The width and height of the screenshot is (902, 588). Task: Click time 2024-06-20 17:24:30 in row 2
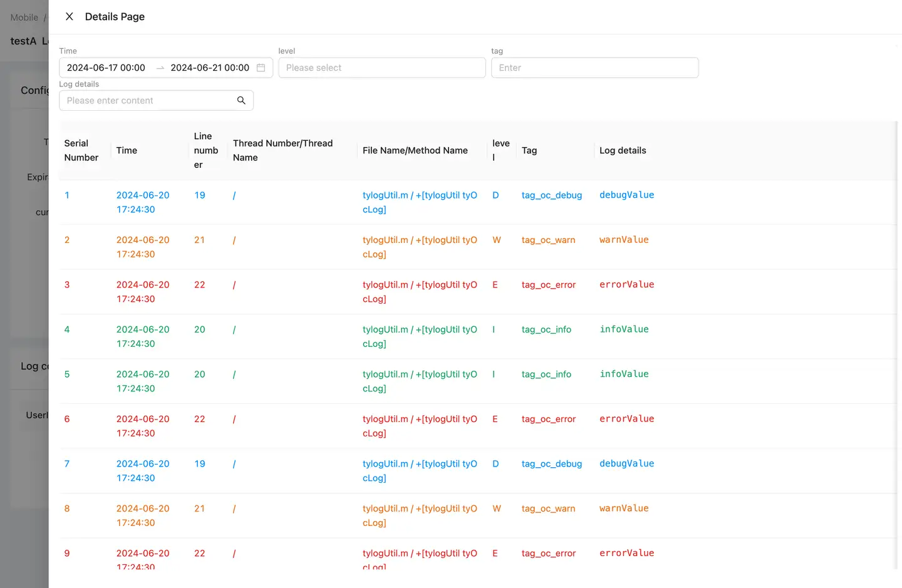pyautogui.click(x=143, y=247)
